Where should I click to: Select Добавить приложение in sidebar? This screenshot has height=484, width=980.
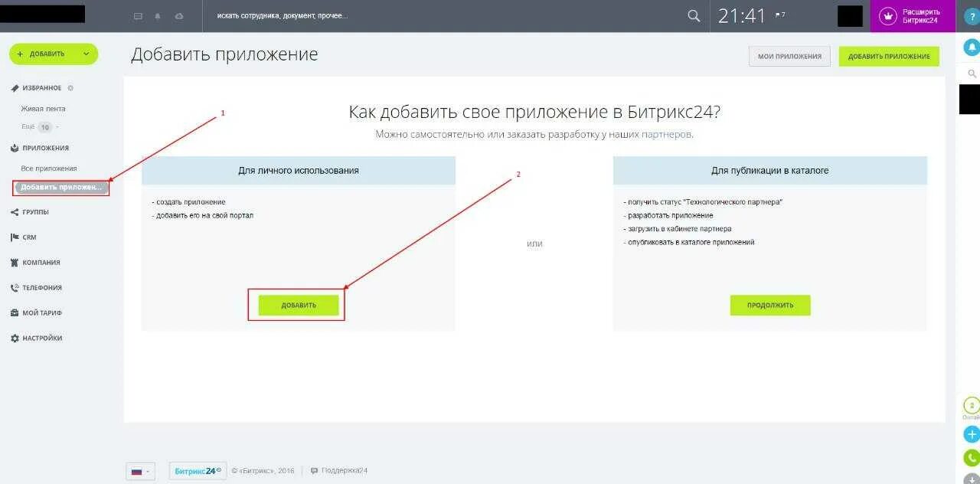(x=61, y=187)
